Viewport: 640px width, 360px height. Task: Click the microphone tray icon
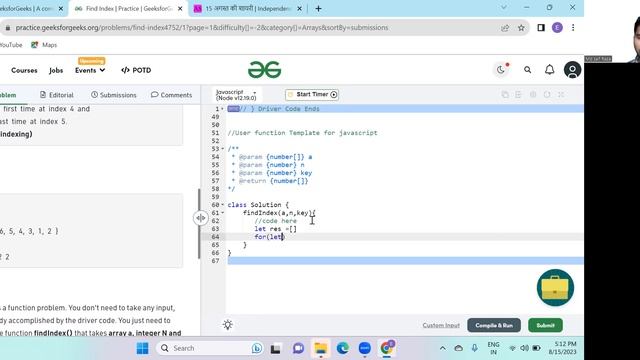coord(474,348)
